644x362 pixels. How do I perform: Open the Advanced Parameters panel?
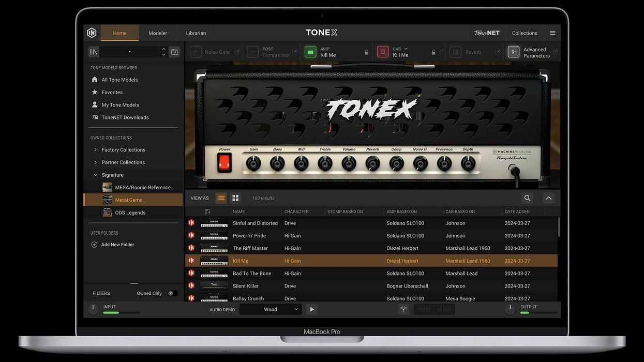(x=513, y=51)
